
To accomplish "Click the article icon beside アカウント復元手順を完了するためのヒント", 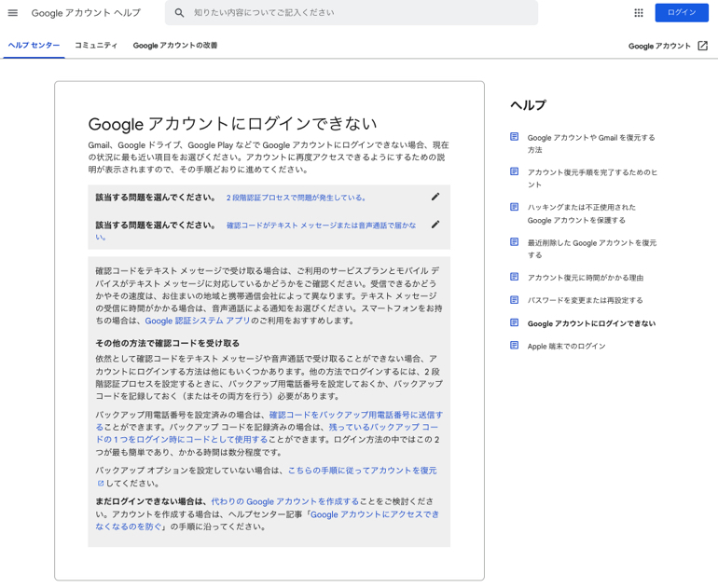I will coord(514,171).
